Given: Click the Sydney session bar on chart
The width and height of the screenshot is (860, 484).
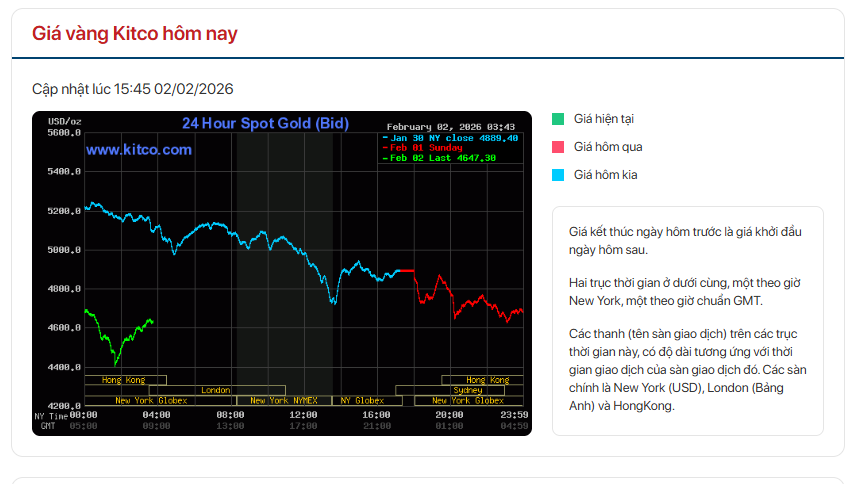Looking at the screenshot, I should click(467, 390).
